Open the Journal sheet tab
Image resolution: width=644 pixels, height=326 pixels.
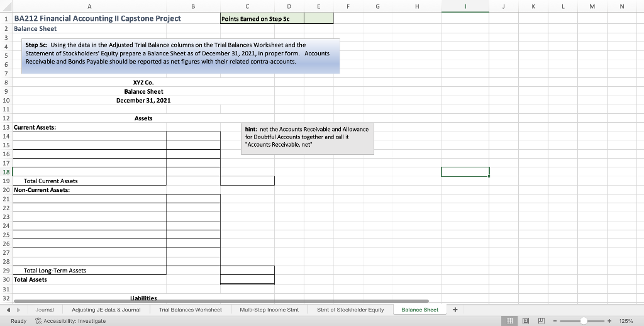point(45,310)
